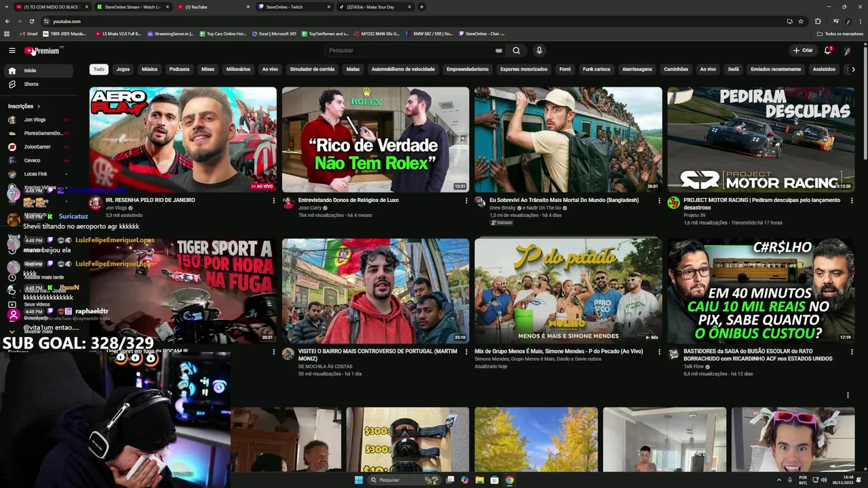Screen dimensions: 868x488
Task: Show hidden system tray icons
Action: (778, 480)
